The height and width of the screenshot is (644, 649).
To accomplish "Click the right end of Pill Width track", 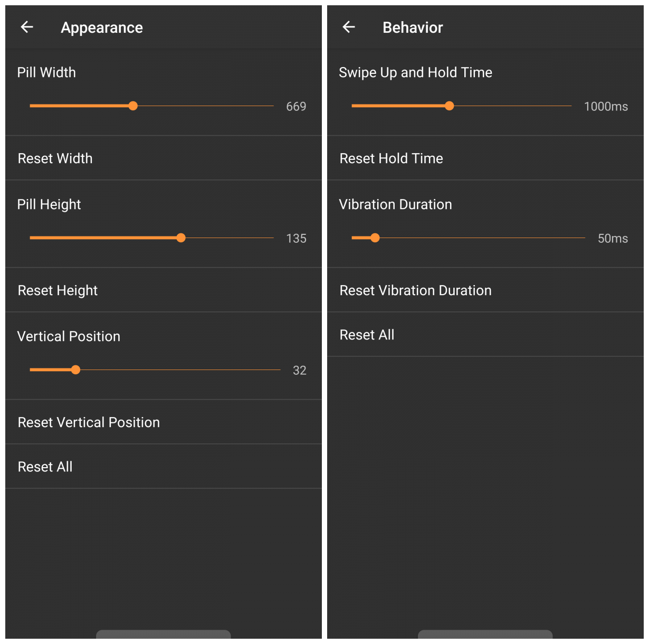I will pos(272,106).
